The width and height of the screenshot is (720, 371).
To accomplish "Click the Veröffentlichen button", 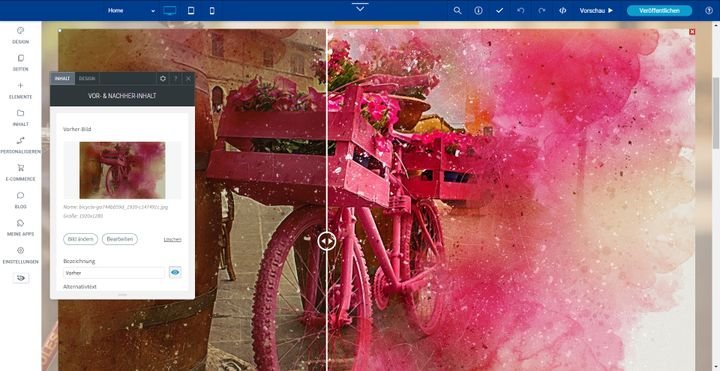I will (x=659, y=11).
